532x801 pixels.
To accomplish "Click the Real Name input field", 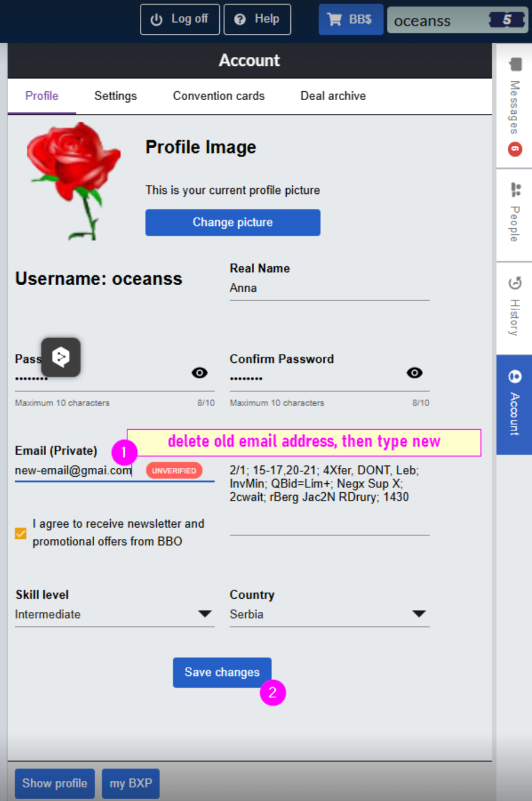I will coord(329,288).
